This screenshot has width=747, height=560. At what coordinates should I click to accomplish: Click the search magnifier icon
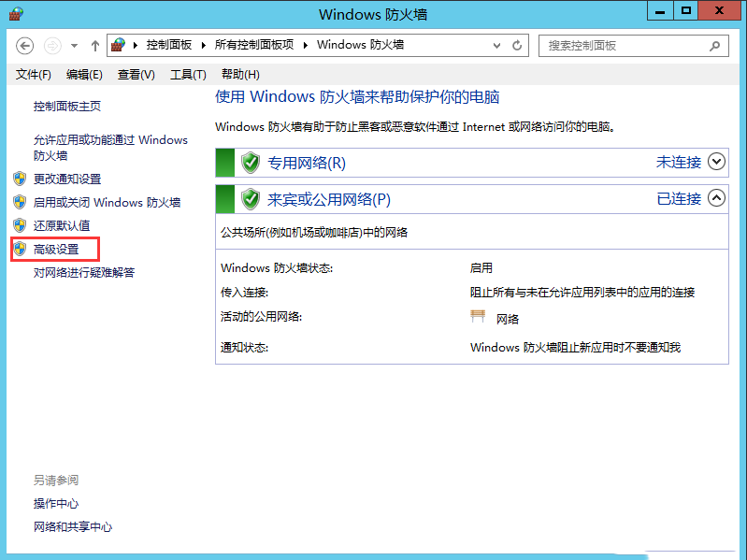714,46
